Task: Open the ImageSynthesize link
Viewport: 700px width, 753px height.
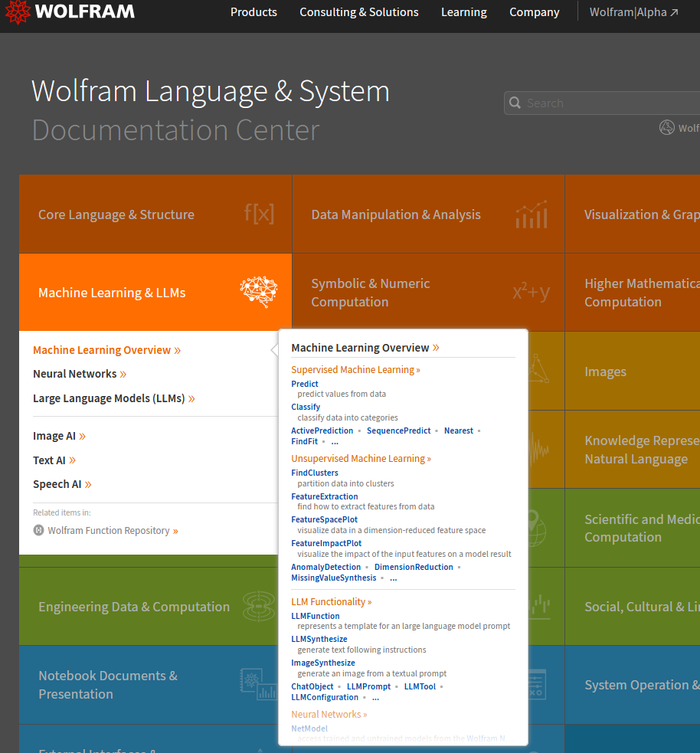Action: point(323,663)
